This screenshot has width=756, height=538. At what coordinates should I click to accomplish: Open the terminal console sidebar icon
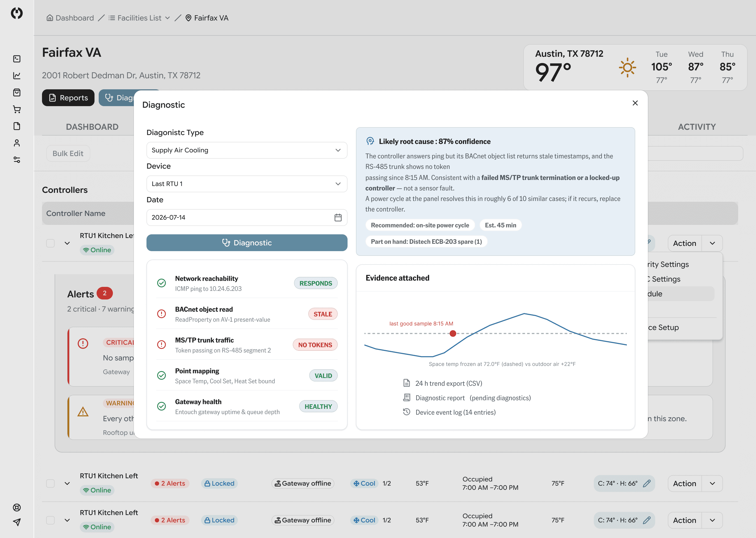(x=17, y=59)
